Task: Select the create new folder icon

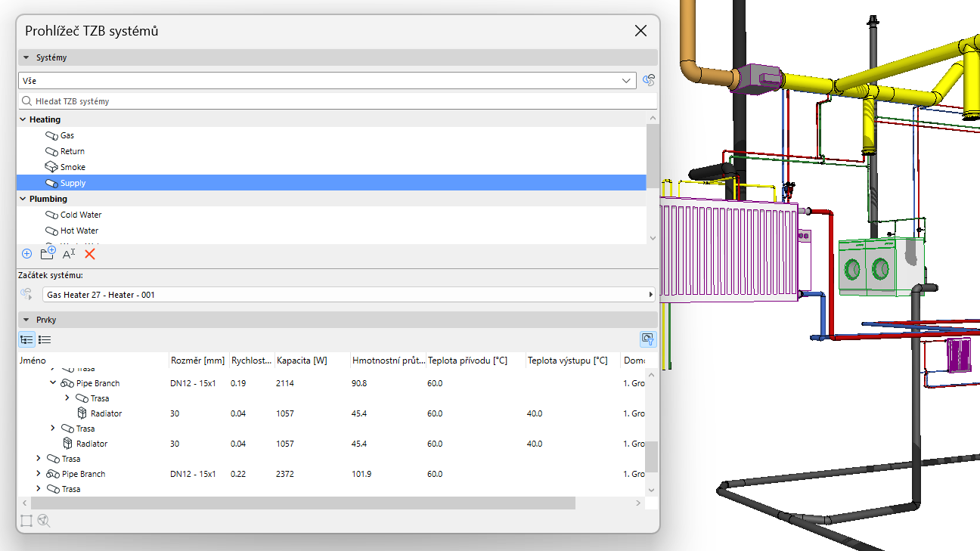Action: 47,254
